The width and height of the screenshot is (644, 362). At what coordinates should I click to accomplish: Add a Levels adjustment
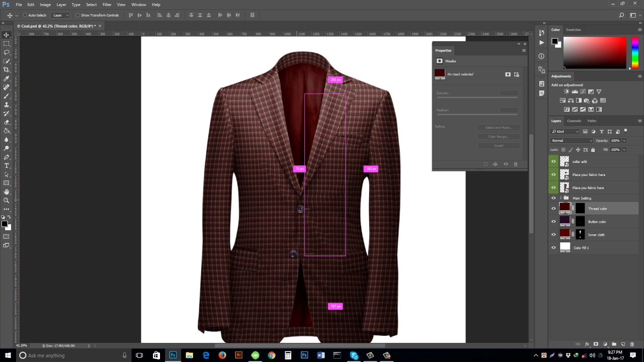[x=575, y=92]
